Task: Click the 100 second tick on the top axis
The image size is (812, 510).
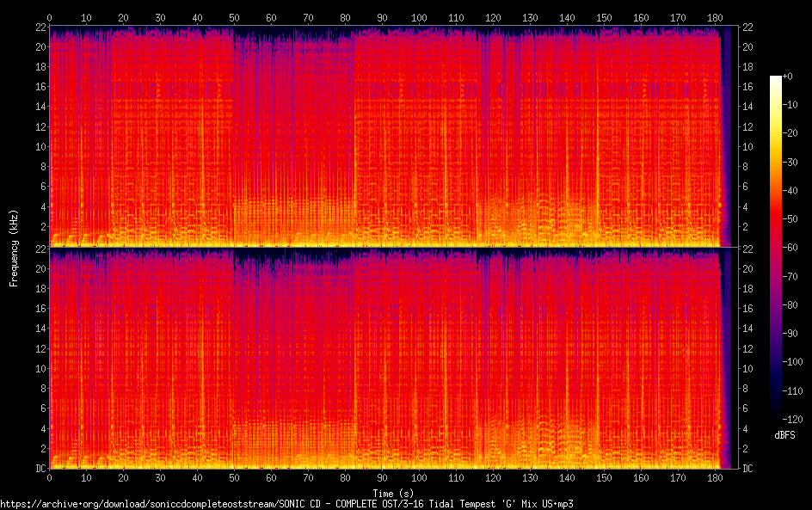Action: click(x=419, y=17)
